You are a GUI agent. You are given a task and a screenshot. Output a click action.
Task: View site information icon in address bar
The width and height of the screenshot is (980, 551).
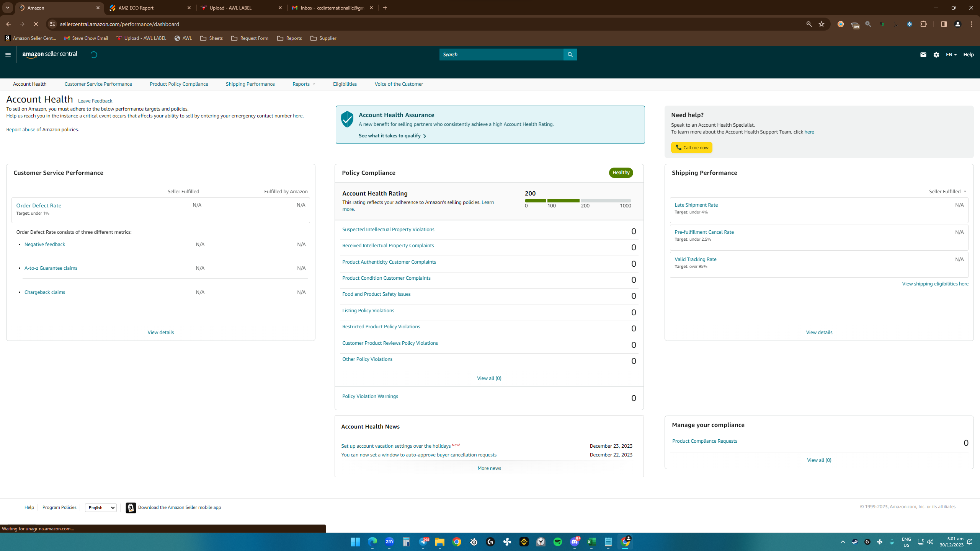point(52,24)
